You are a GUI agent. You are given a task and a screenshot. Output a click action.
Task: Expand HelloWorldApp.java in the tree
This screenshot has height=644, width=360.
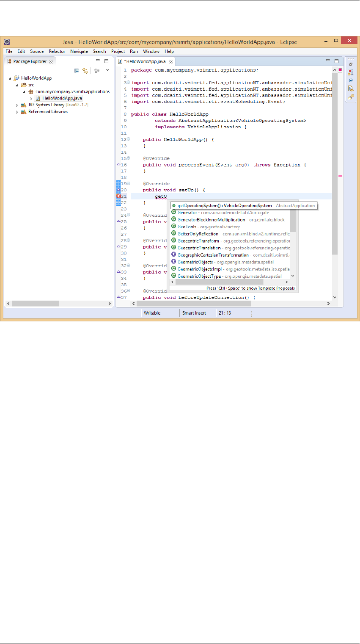coord(31,98)
